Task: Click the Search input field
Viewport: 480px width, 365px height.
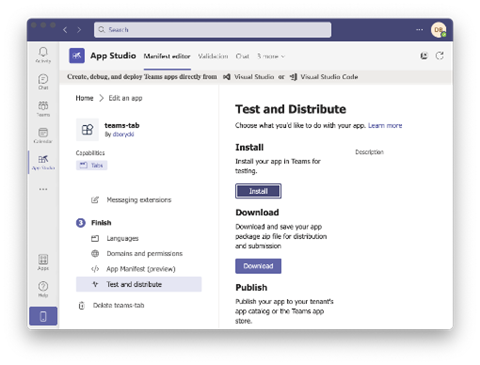Action: (213, 30)
